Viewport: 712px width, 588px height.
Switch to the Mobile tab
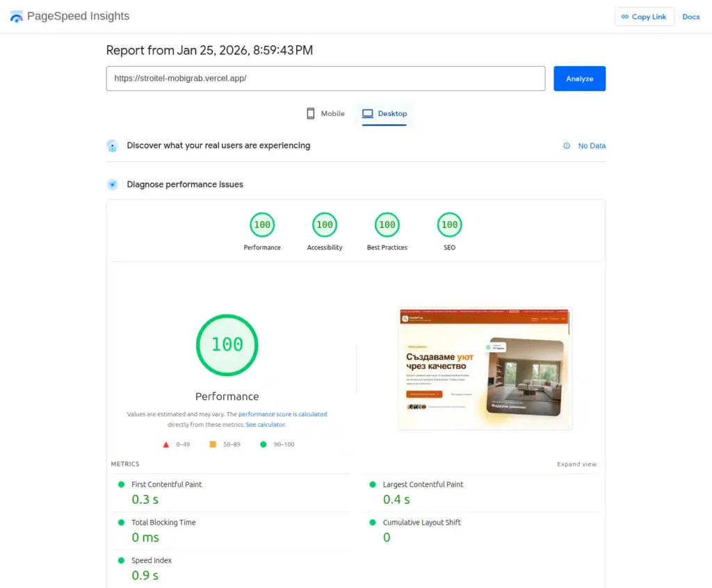[325, 113]
